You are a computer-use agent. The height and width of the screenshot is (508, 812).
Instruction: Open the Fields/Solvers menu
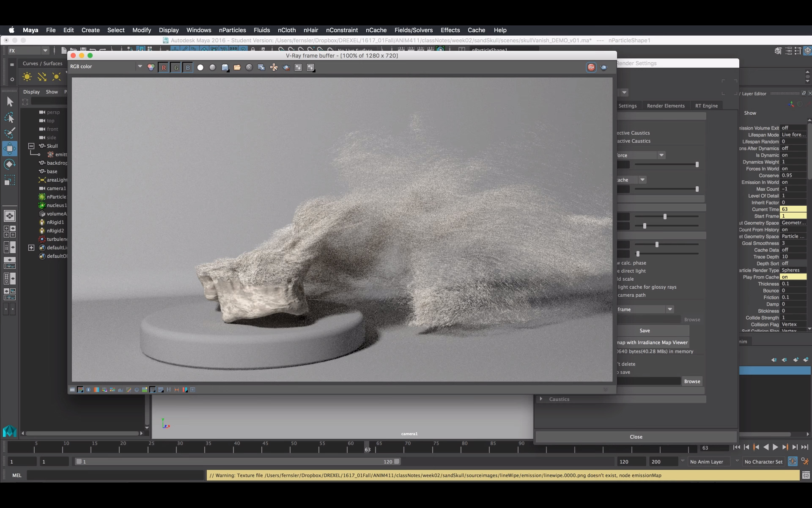pyautogui.click(x=414, y=30)
